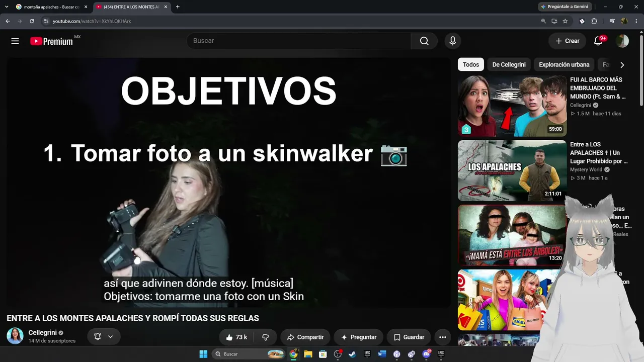Start voice search with the microphone
The image size is (644, 362).
click(x=453, y=41)
